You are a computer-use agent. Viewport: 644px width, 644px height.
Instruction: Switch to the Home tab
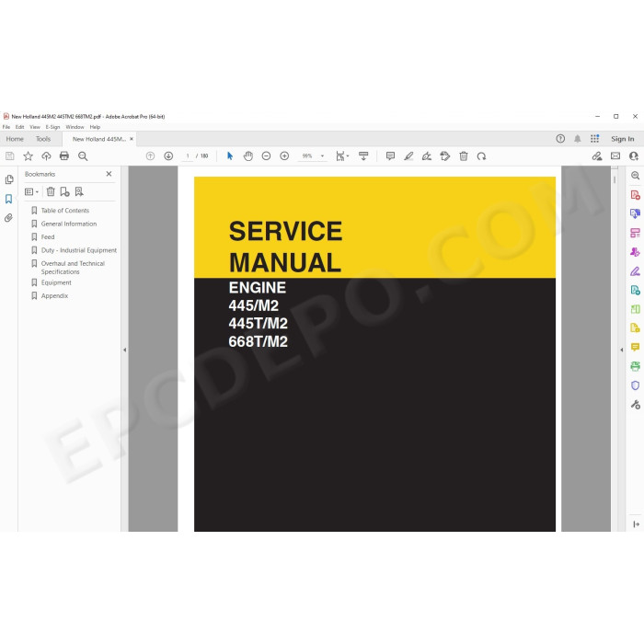(x=15, y=139)
